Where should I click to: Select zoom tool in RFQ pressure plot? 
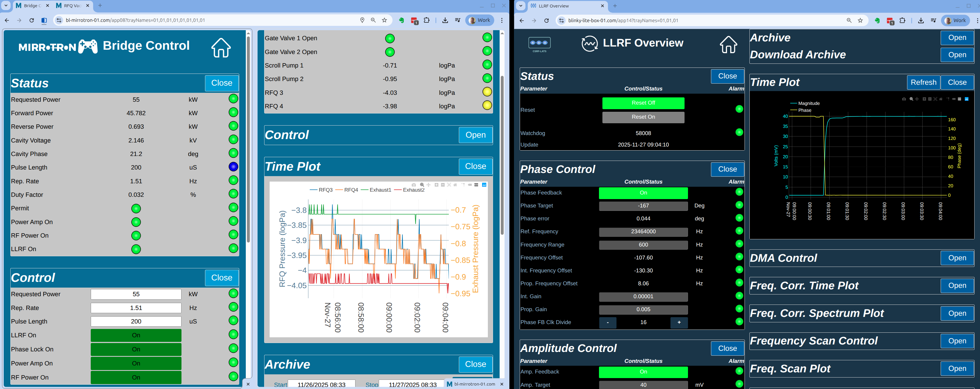422,185
